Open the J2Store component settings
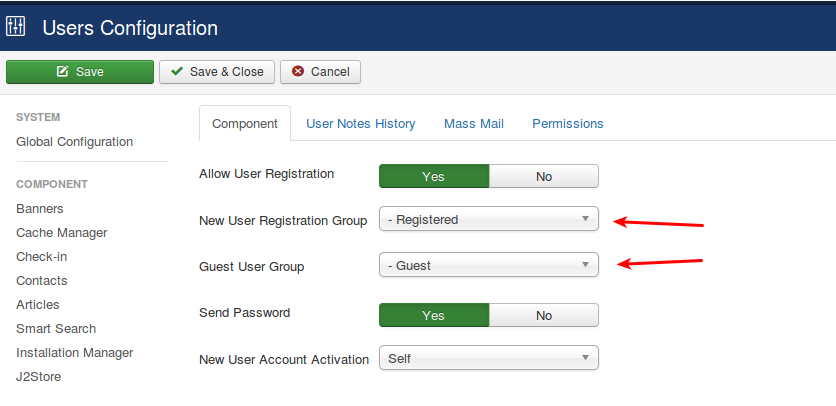 tap(38, 377)
